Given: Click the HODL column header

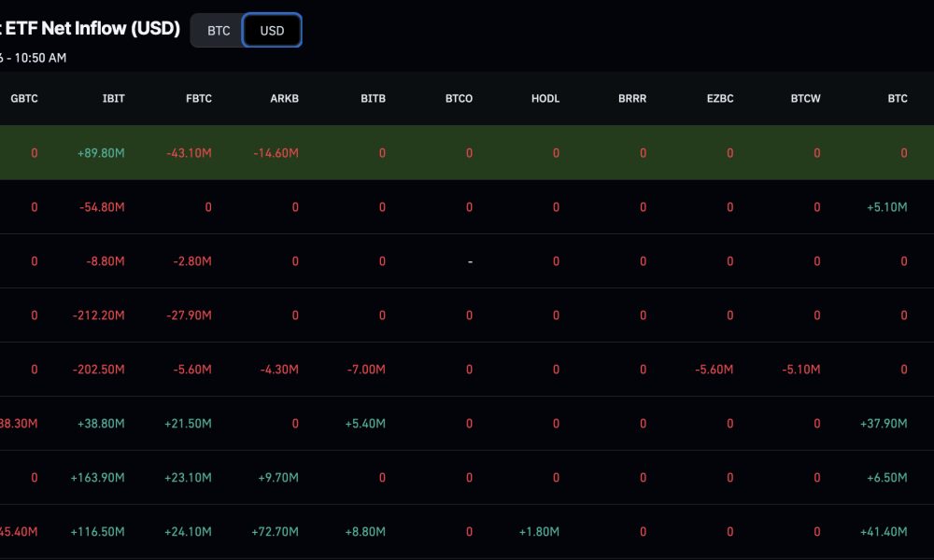Looking at the screenshot, I should (x=545, y=99).
